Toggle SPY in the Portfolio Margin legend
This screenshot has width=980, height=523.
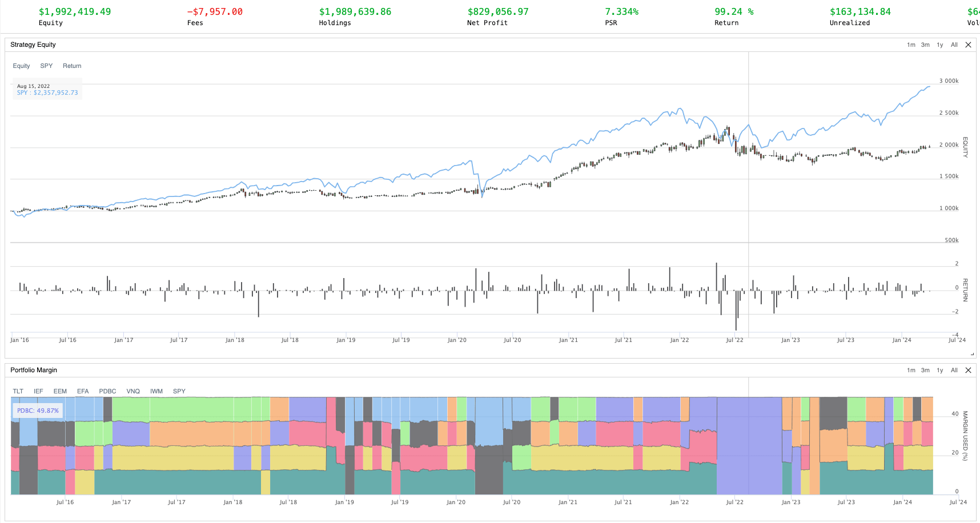(179, 392)
